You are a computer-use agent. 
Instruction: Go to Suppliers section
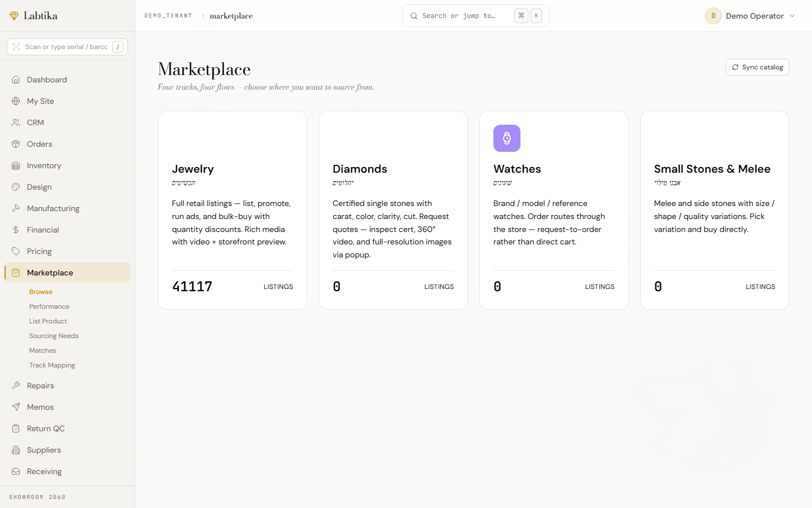point(67,450)
